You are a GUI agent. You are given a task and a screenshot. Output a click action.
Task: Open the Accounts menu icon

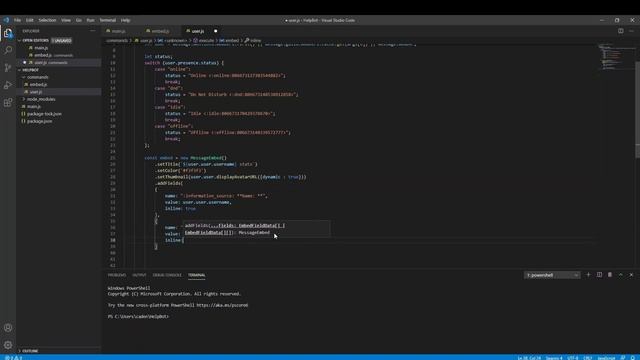coord(8,328)
